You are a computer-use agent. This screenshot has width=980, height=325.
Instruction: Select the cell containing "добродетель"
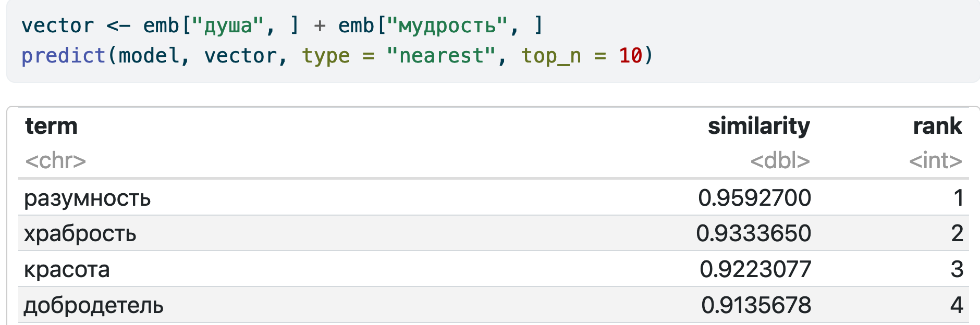pos(93,305)
